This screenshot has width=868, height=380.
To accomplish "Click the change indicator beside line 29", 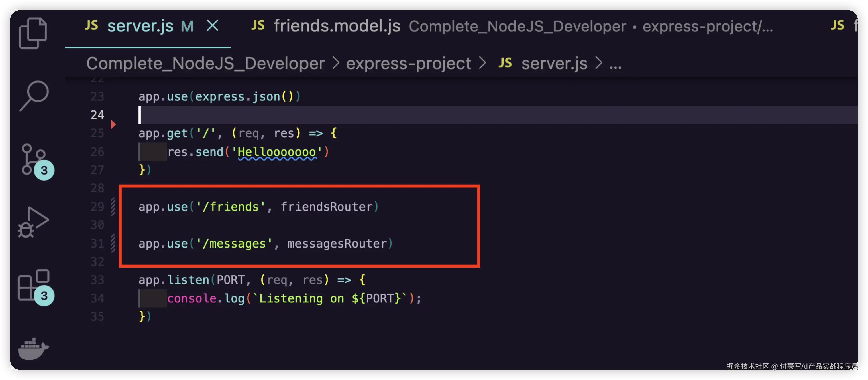I will 113,207.
